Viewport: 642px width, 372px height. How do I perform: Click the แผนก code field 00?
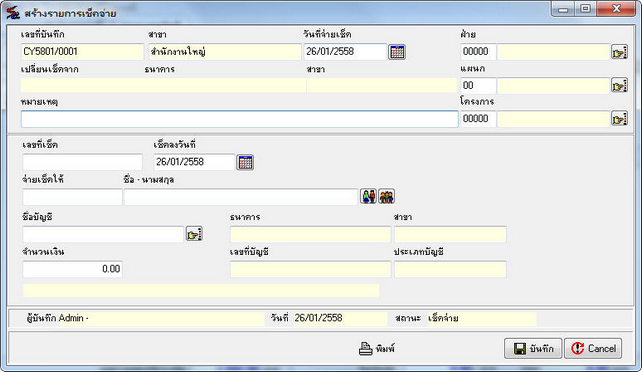(x=478, y=86)
